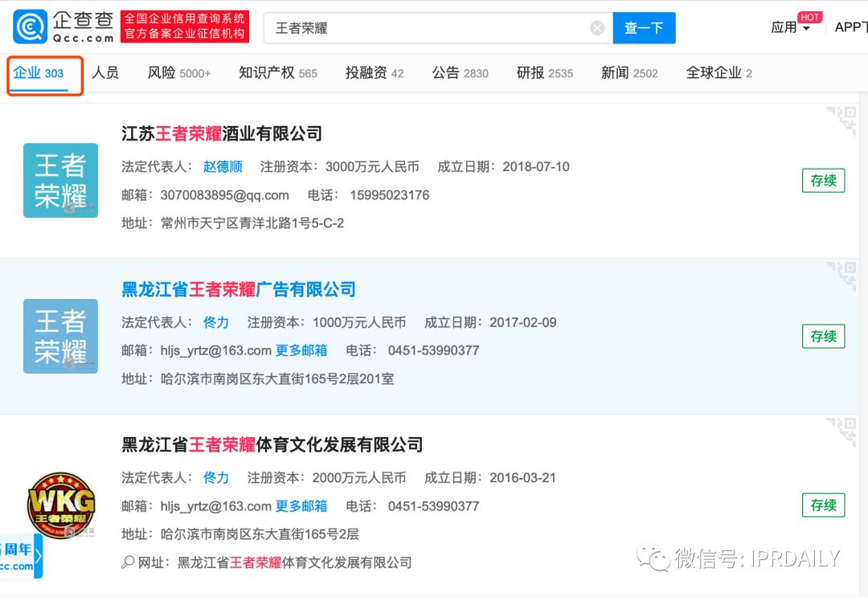
Task: Click the APP link in the header
Action: [x=851, y=27]
